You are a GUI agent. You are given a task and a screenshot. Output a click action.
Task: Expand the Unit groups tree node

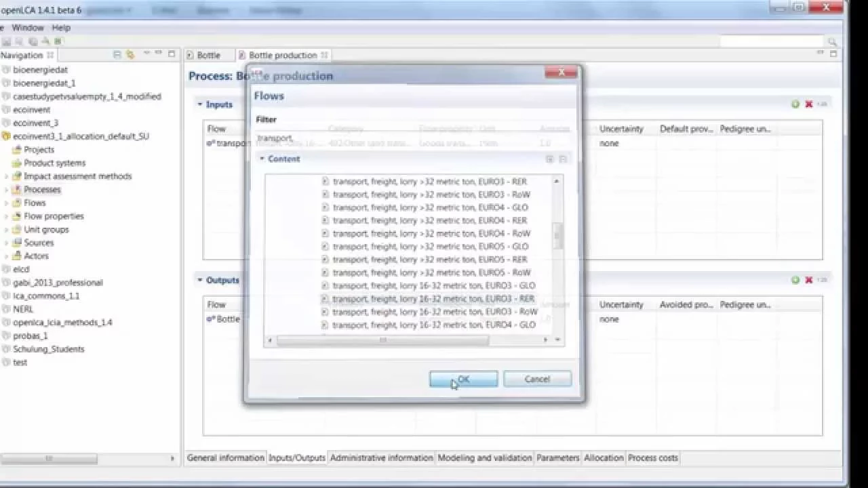click(7, 230)
